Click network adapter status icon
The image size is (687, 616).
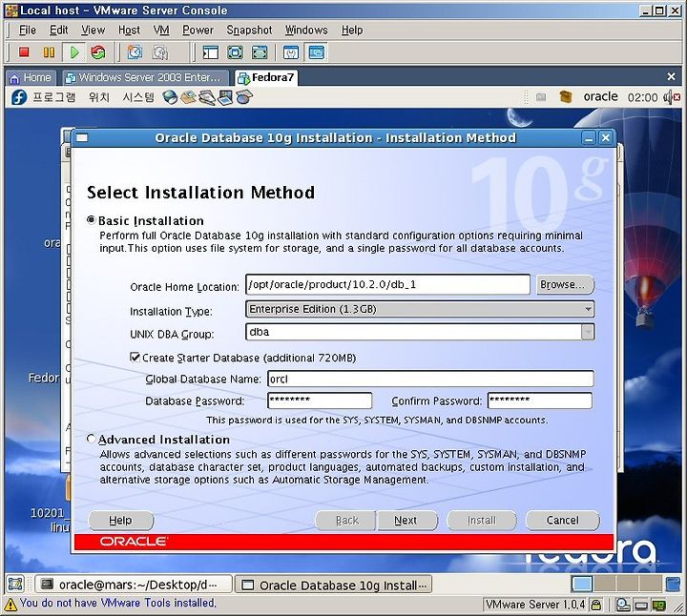(x=658, y=606)
